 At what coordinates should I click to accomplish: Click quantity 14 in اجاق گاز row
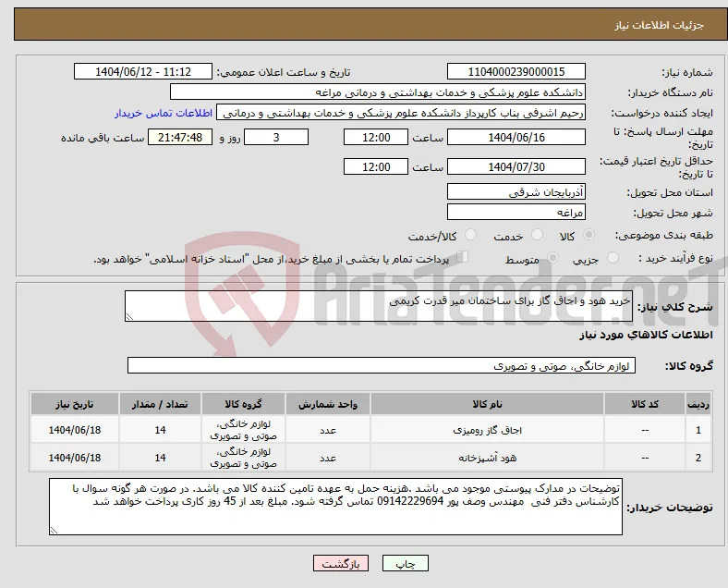(160, 430)
